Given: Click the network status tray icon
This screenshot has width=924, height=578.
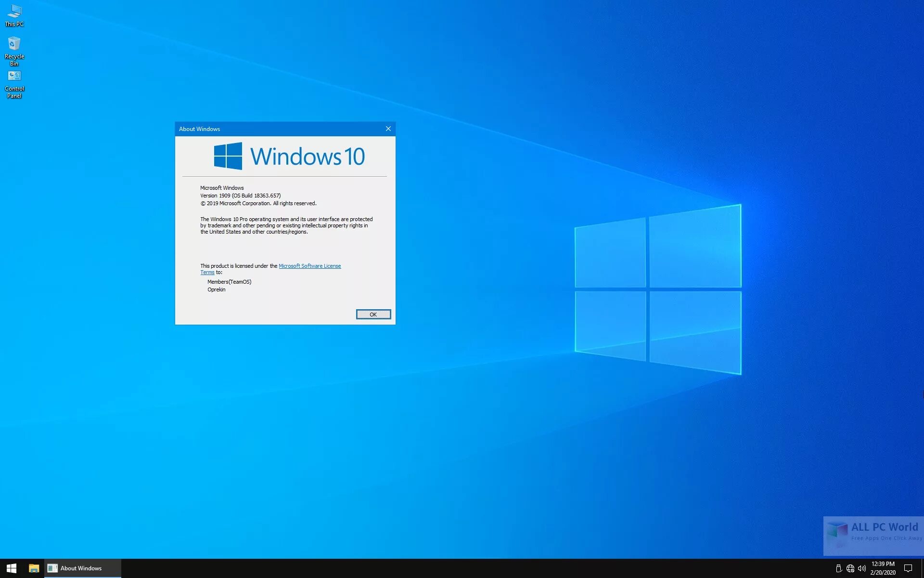Looking at the screenshot, I should point(850,568).
